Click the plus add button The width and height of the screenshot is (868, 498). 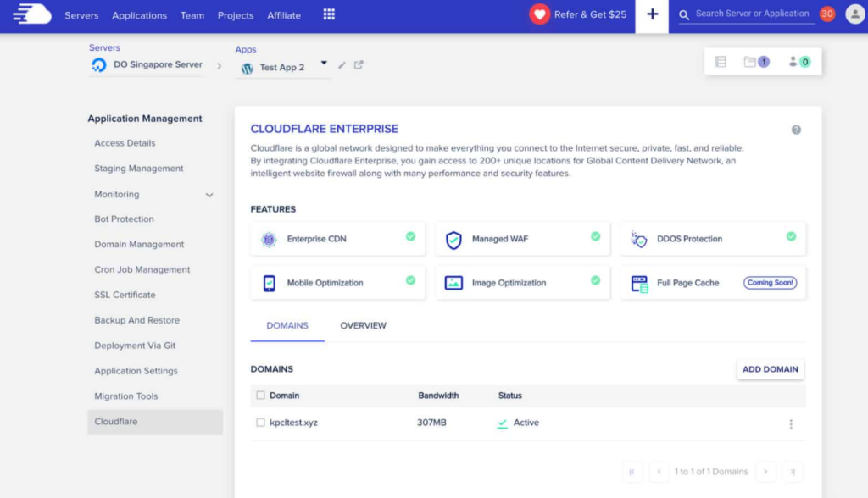pyautogui.click(x=652, y=15)
